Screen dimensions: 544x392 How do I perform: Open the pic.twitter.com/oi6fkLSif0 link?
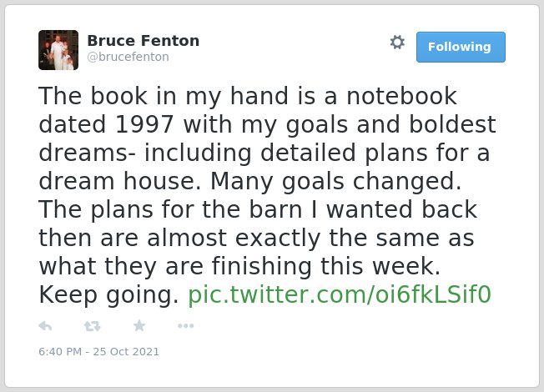(340, 294)
